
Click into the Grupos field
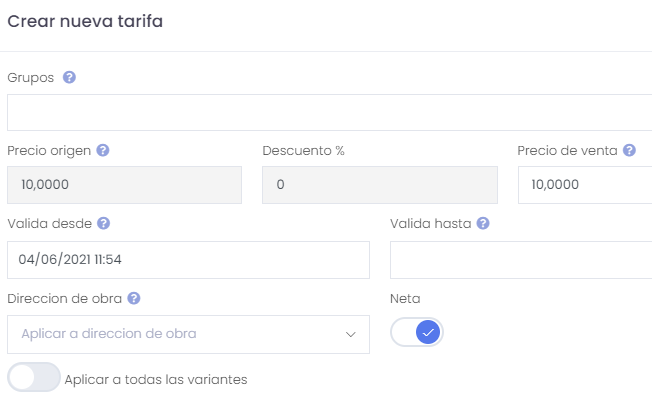click(329, 112)
